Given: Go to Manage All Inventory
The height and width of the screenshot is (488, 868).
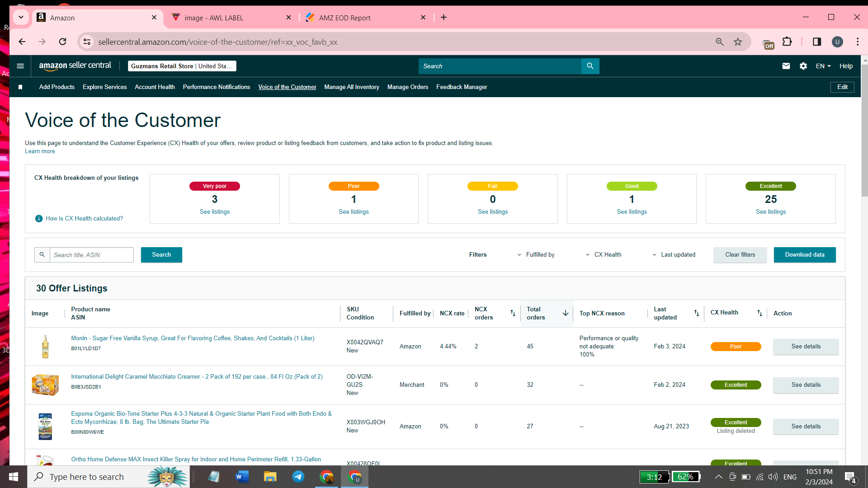Looking at the screenshot, I should 352,87.
